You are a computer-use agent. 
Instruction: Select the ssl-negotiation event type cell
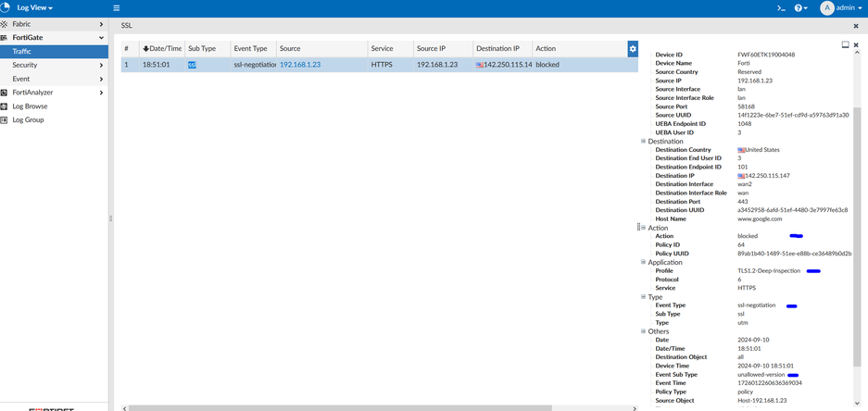click(254, 65)
